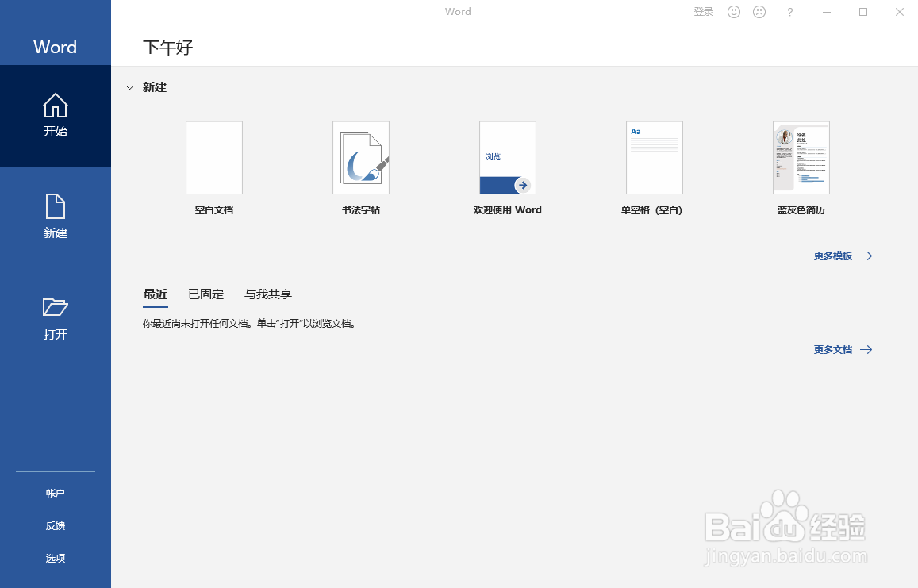This screenshot has height=588, width=918.
Task: Open 选项 options
Action: tap(55, 558)
